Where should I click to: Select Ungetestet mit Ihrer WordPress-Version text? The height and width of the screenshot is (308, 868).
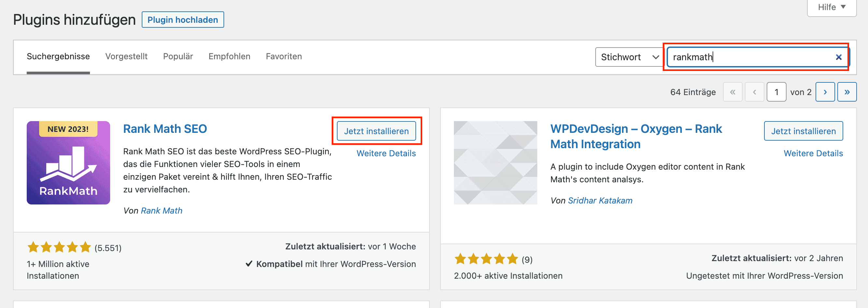(765, 276)
